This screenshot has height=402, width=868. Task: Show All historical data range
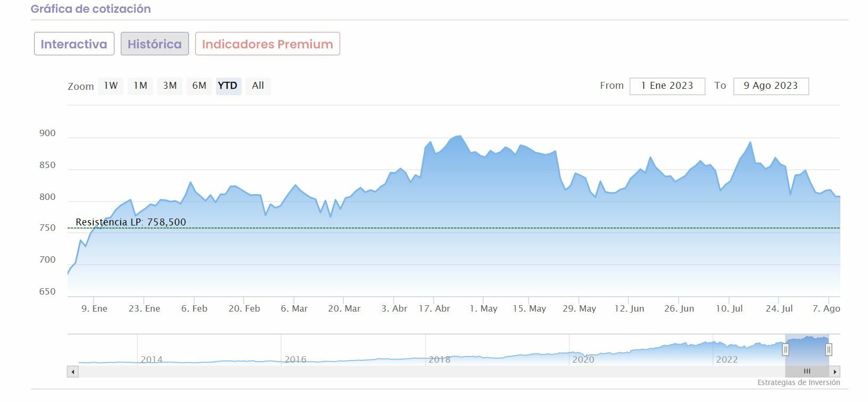[258, 86]
